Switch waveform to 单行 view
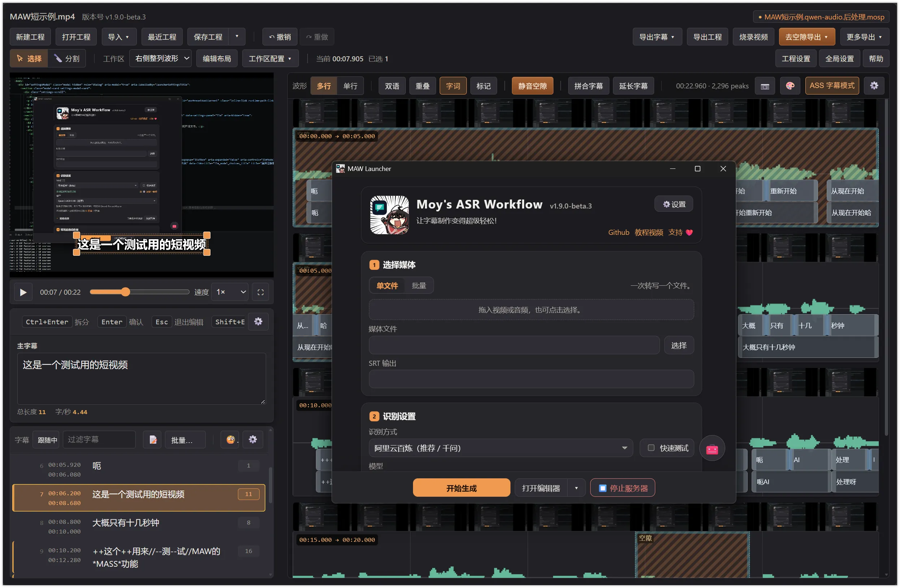 [x=350, y=86]
